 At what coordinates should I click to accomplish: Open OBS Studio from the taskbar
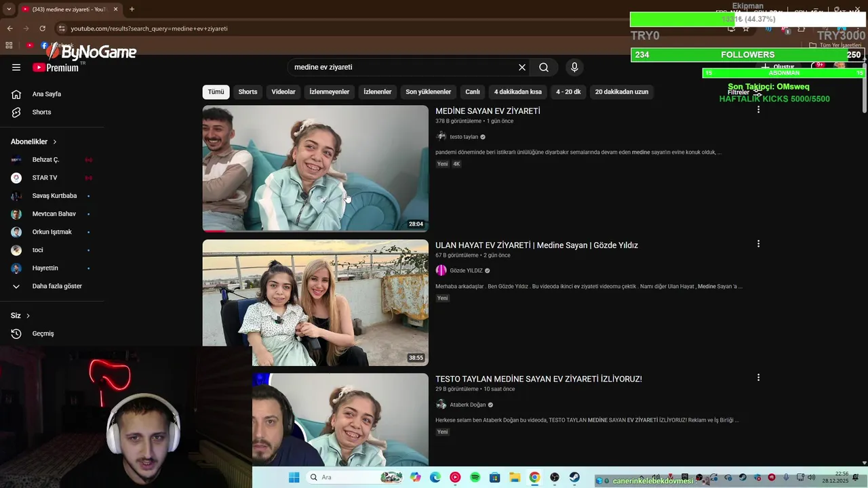click(555, 477)
